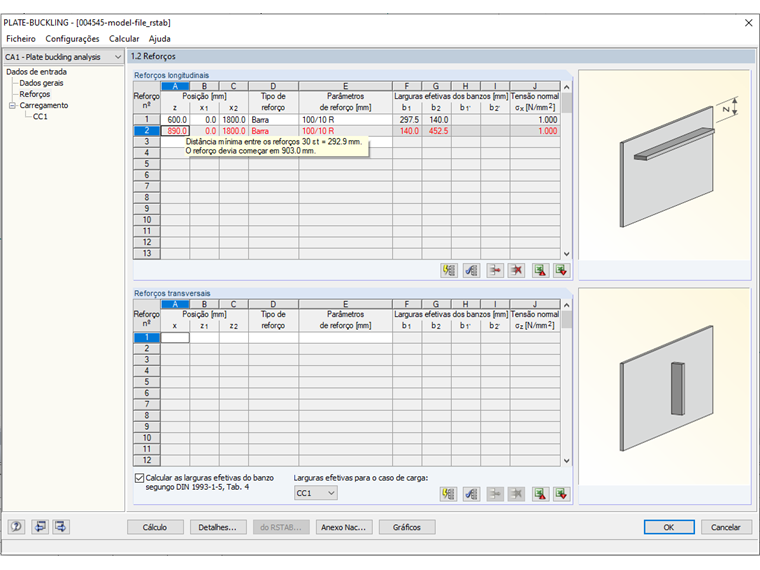This screenshot has width=760, height=570.
Task: Go to the next input window icon
Action: point(61,526)
